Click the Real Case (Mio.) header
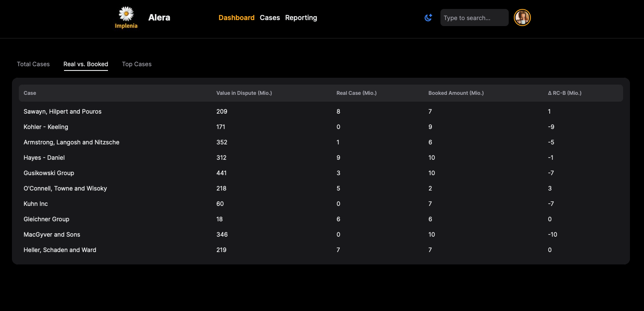 tap(356, 93)
